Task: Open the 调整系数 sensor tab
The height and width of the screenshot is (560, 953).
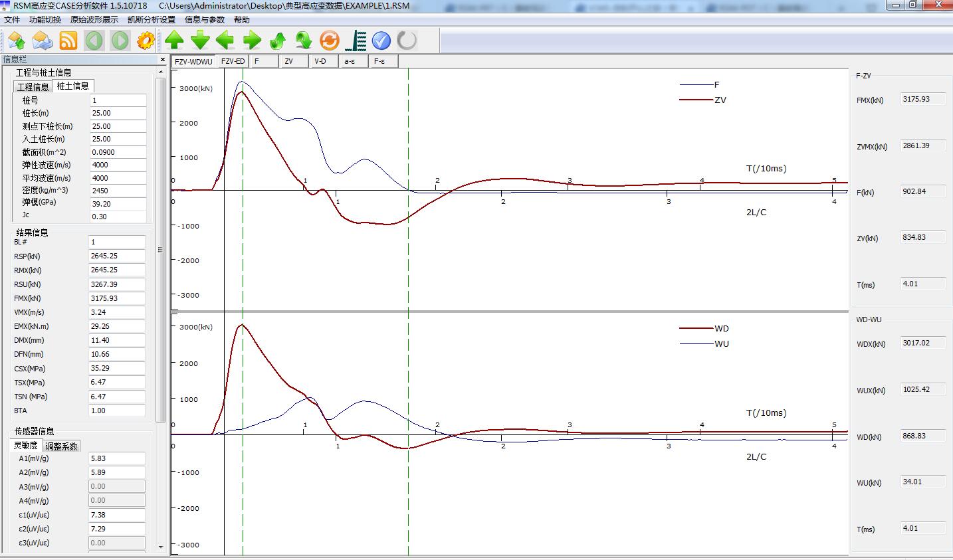Action: tap(61, 446)
